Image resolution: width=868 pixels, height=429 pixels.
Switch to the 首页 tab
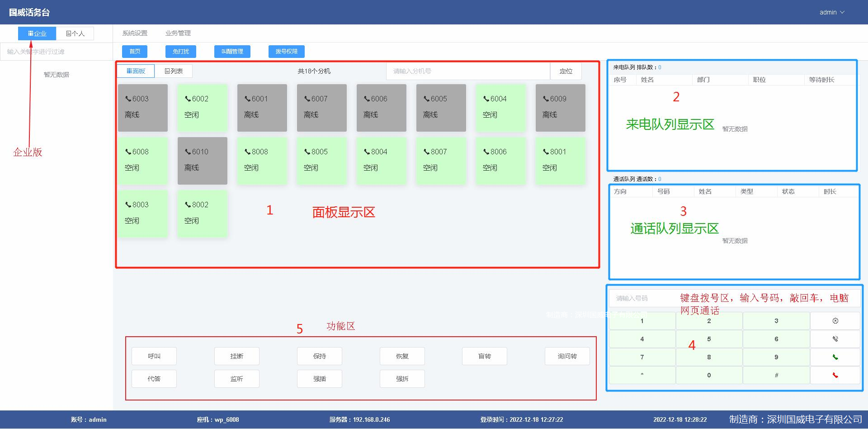(x=134, y=51)
